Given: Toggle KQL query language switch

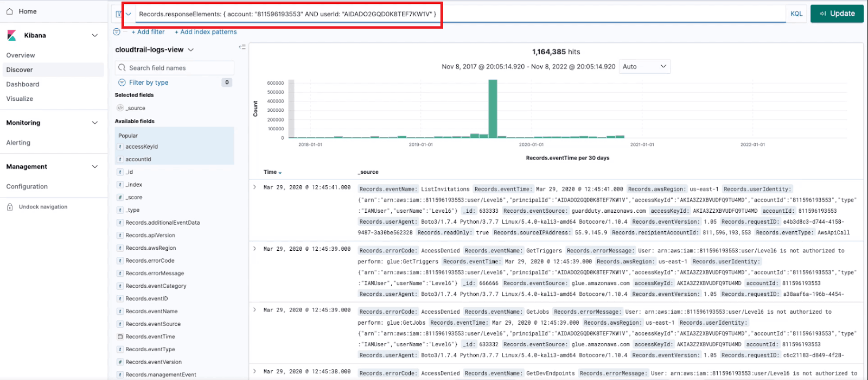Looking at the screenshot, I should point(796,14).
